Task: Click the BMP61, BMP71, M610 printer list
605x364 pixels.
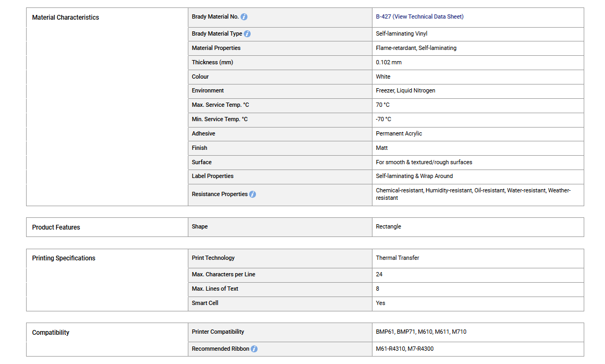Action: point(421,332)
